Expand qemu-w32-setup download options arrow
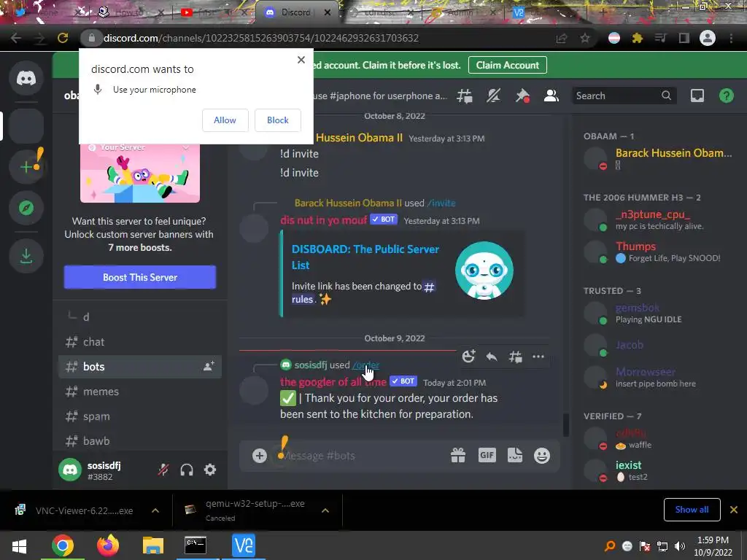747x560 pixels. pyautogui.click(x=325, y=510)
